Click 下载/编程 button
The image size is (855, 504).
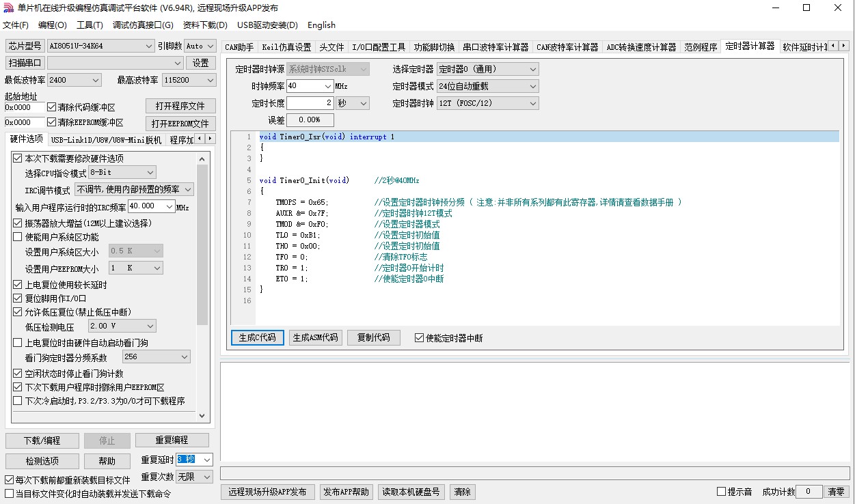click(42, 440)
